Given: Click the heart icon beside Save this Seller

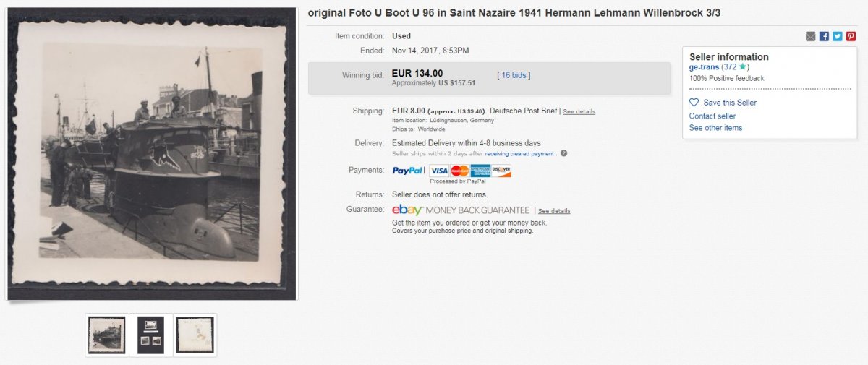Looking at the screenshot, I should point(694,103).
